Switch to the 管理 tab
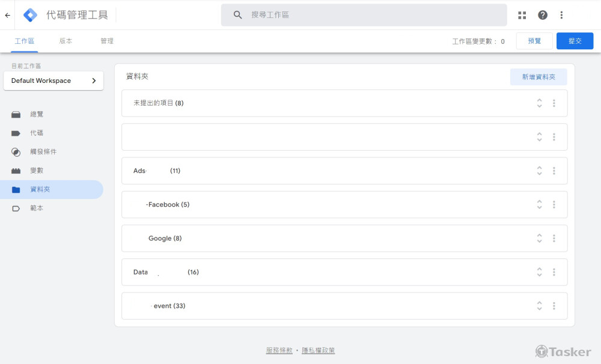 (x=107, y=41)
